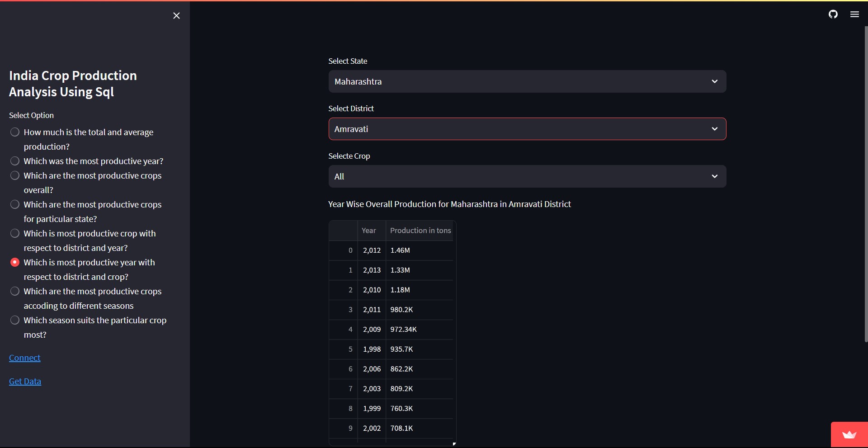Click the page vertical scrollbar
Screen dimensions: 868x448
(x=866, y=181)
